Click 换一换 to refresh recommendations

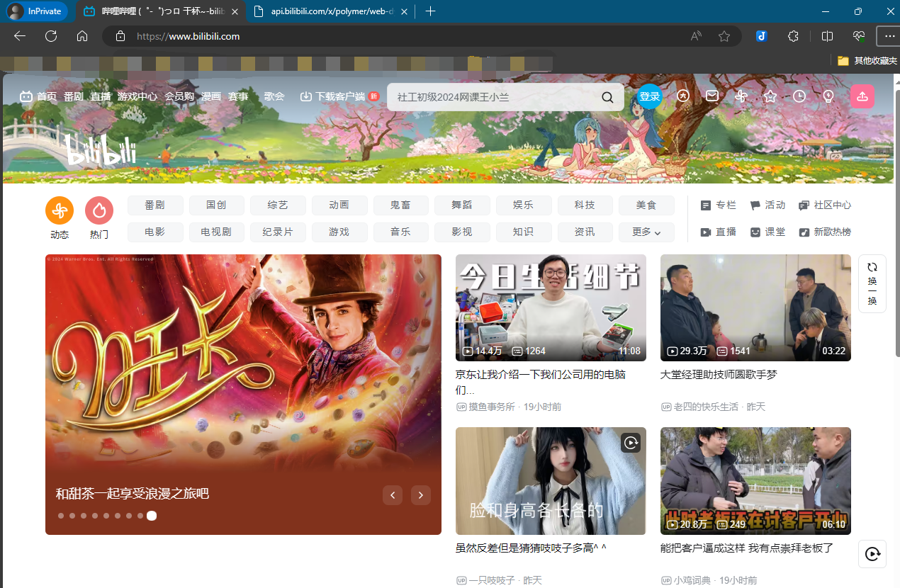(x=872, y=283)
